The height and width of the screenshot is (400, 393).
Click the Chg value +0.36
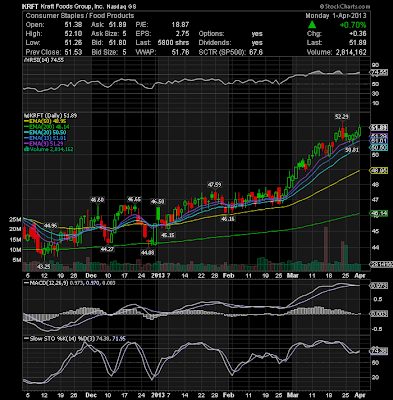[x=357, y=34]
